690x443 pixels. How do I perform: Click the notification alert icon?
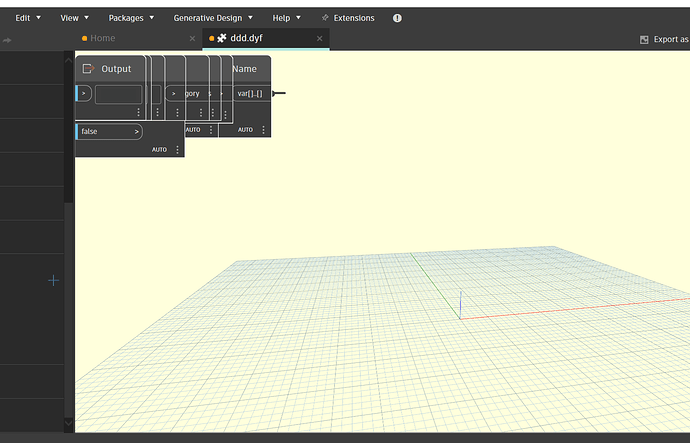(x=397, y=18)
